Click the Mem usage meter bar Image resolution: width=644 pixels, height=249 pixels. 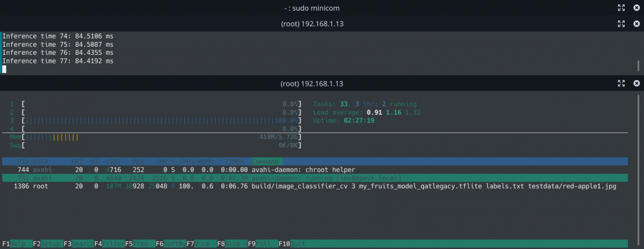(x=161, y=137)
